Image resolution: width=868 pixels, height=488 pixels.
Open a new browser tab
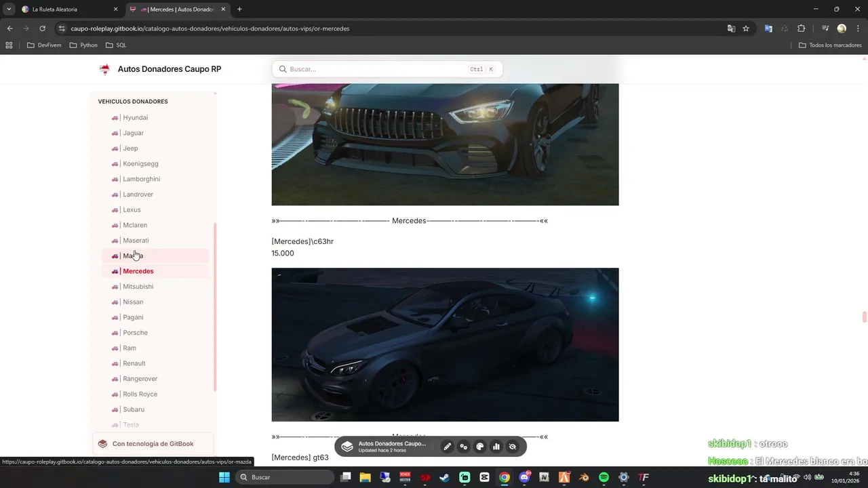click(x=239, y=9)
